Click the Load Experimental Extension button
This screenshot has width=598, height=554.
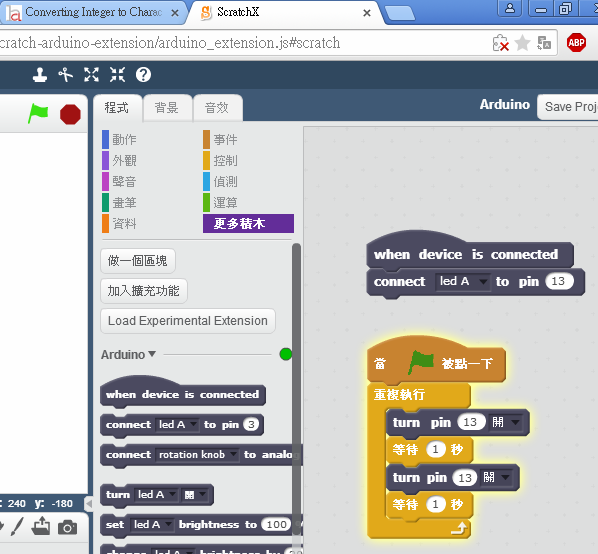coord(188,321)
